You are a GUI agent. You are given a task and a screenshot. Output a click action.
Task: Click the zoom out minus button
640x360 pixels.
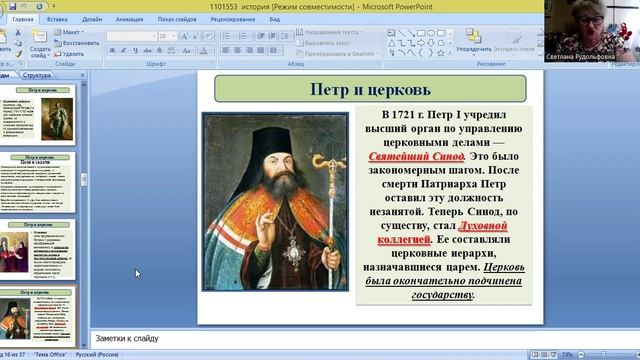click(581, 355)
